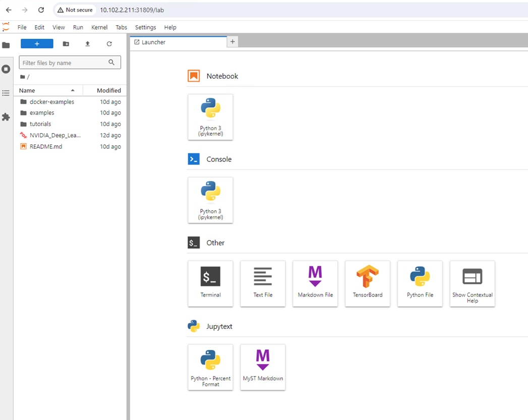Create a Python 3 ipykernel Notebook

pos(210,117)
